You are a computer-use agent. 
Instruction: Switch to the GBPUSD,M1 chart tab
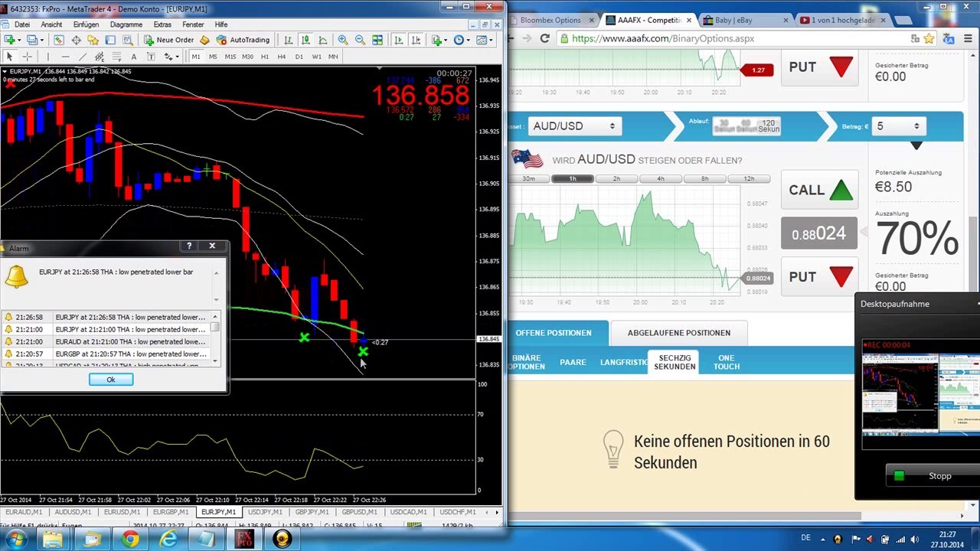click(359, 512)
